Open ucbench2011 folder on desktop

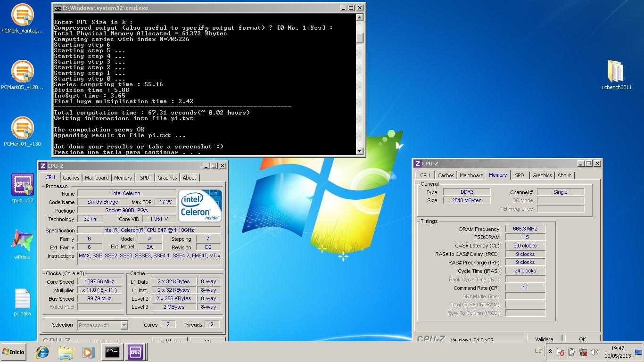[x=616, y=74]
